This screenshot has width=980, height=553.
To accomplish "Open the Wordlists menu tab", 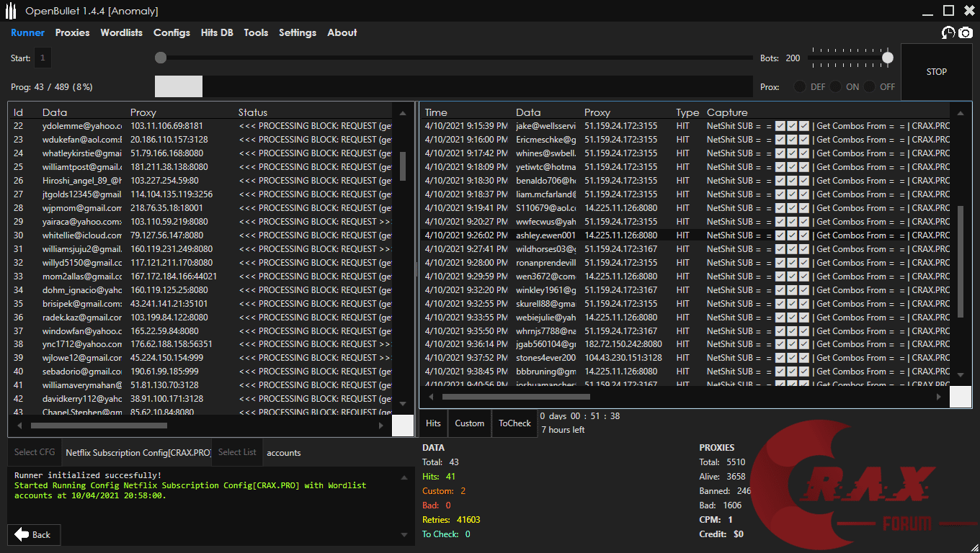I will (122, 32).
